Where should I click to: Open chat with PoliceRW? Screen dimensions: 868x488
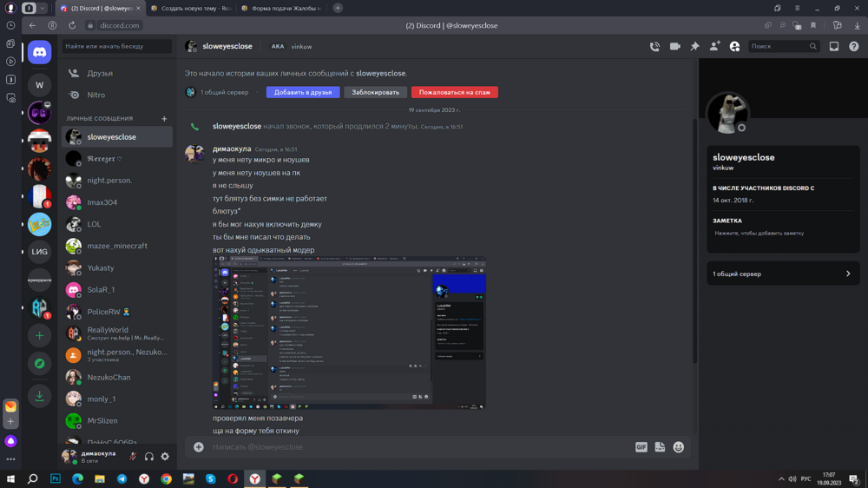[x=117, y=312]
